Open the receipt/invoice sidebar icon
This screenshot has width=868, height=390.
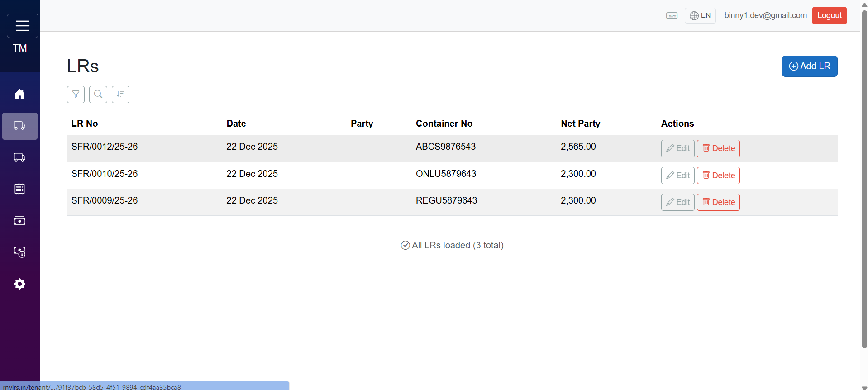click(x=19, y=189)
